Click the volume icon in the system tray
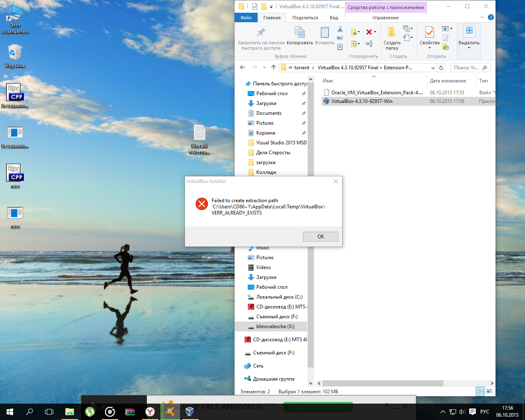525x420 pixels. point(462,412)
